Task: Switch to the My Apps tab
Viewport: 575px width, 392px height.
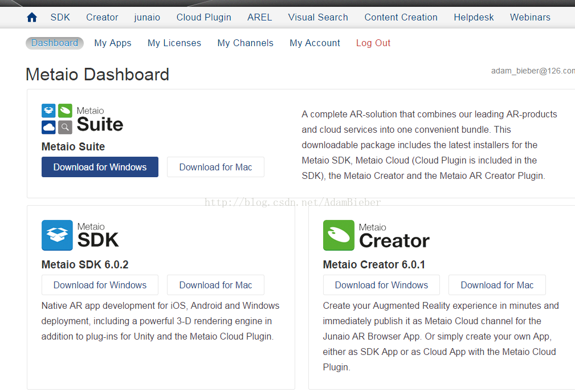Action: [113, 43]
